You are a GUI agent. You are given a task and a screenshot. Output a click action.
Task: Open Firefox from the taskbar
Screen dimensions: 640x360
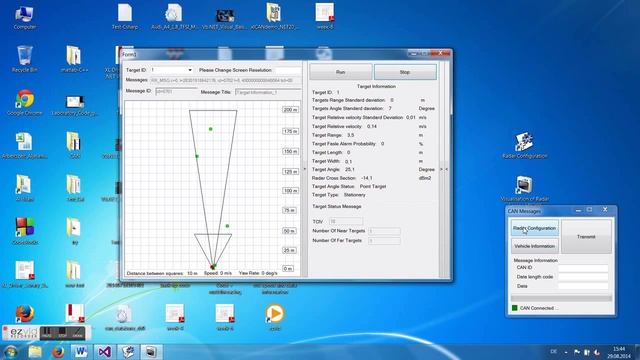tap(58, 352)
